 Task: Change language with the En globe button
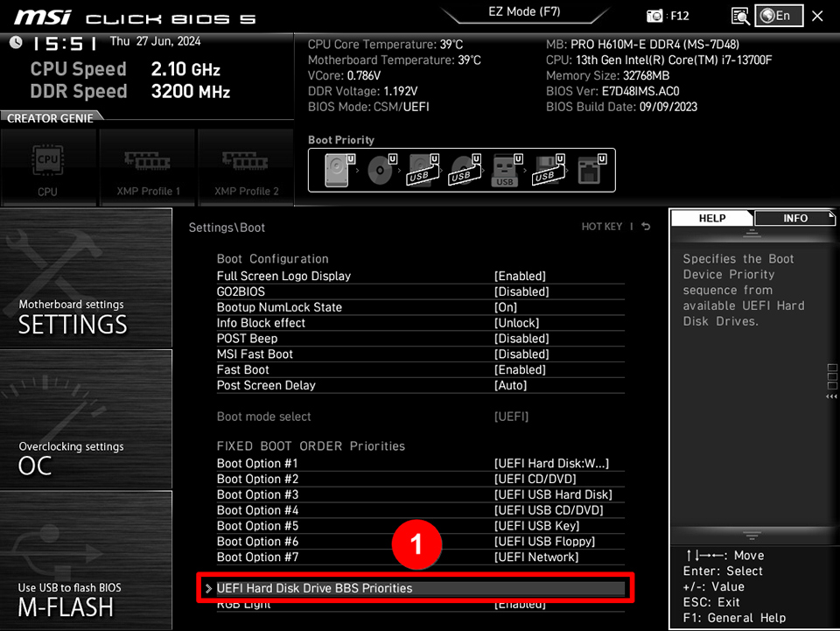(x=779, y=16)
